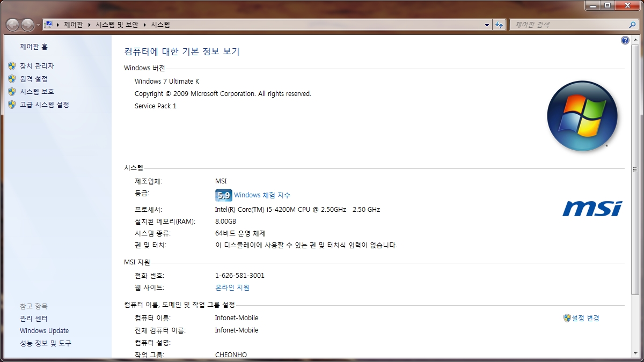Open Windows 체험 지수 link
Screen dimensions: 644x362
[x=262, y=195]
